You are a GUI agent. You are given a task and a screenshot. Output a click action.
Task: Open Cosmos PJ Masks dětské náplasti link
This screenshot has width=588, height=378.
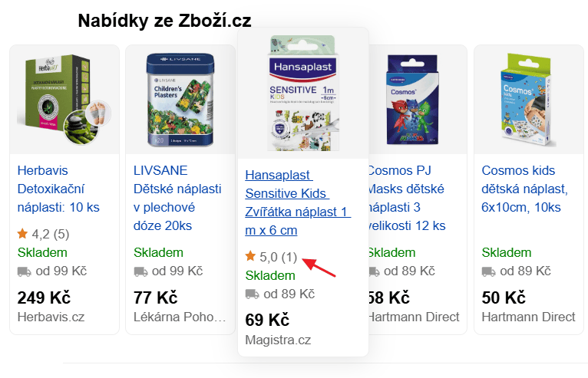407,198
